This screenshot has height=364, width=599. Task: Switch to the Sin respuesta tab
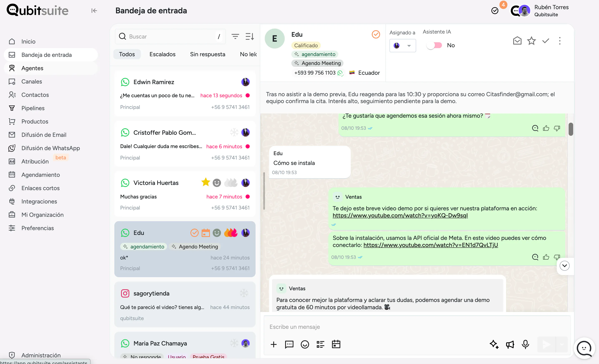coord(208,54)
